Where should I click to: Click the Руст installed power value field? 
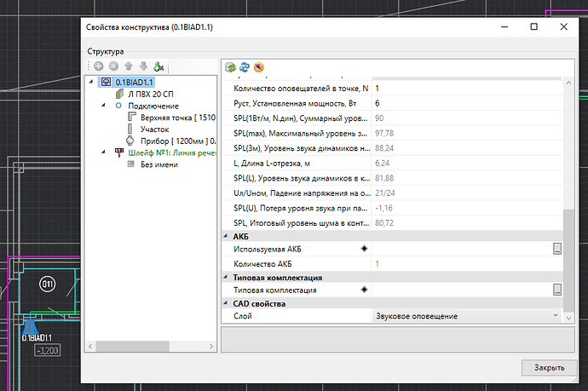tap(464, 102)
